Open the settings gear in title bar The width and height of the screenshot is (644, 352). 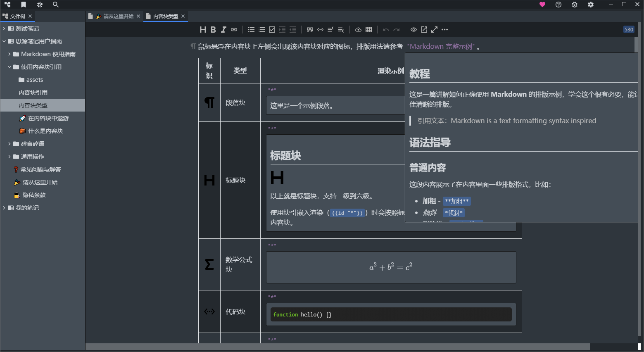click(591, 5)
